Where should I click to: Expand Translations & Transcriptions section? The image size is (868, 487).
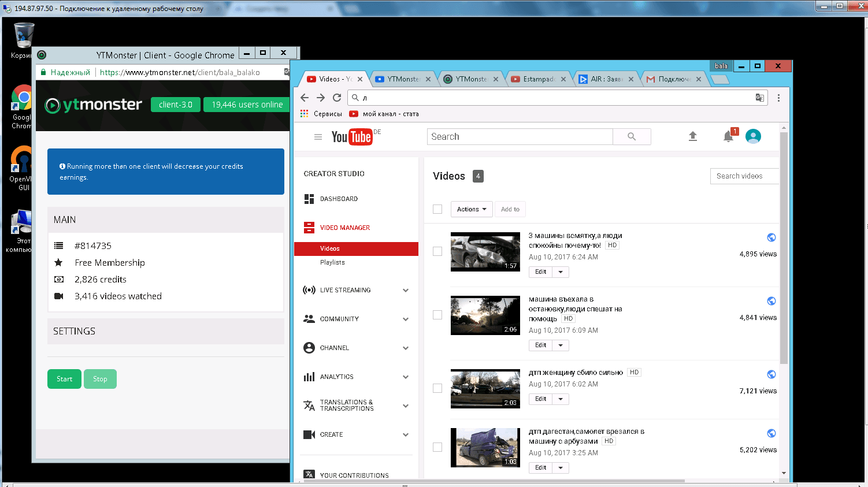[x=406, y=406]
